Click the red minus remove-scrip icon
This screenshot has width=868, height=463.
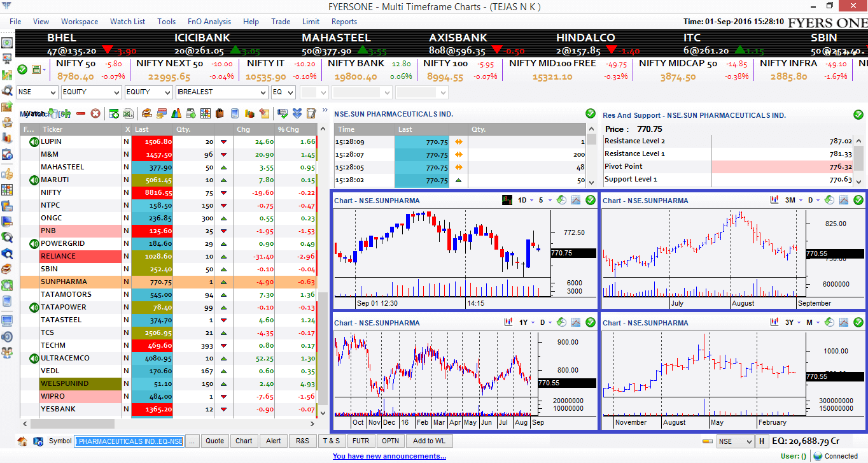point(81,113)
